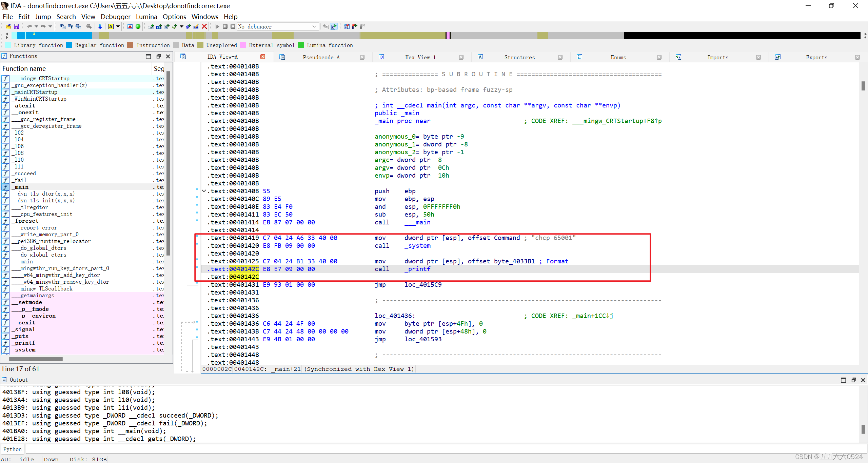Expand the jump forward history dropdown arrow

pos(50,26)
